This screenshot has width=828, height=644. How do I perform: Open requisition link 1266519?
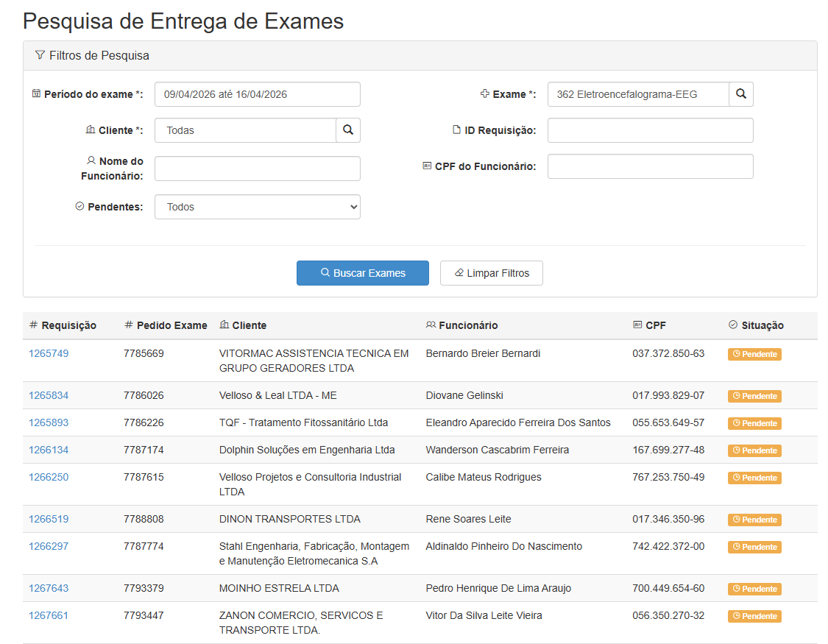tap(49, 519)
